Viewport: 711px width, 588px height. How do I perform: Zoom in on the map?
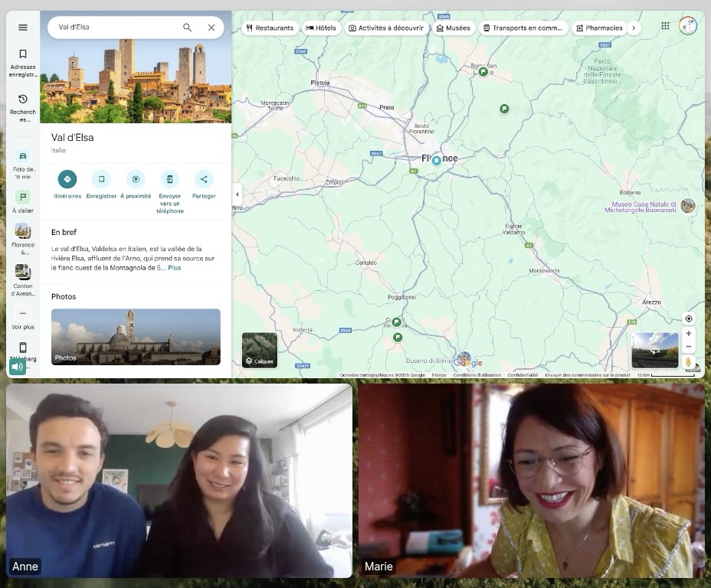click(688, 334)
